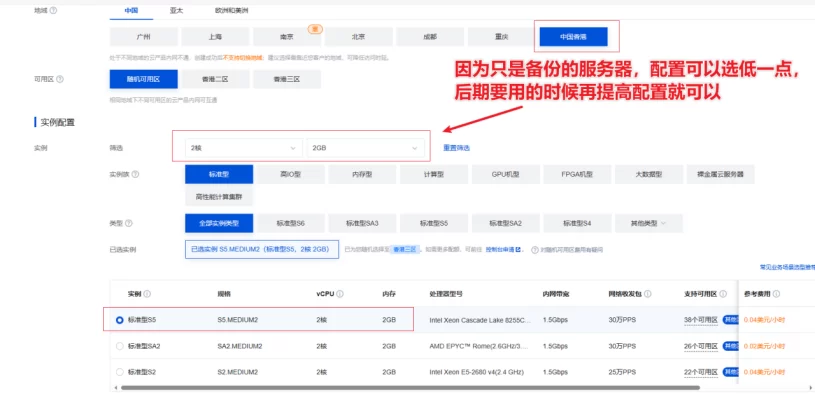
Task: Open the 2GB memory filter dropdown
Action: (x=365, y=148)
